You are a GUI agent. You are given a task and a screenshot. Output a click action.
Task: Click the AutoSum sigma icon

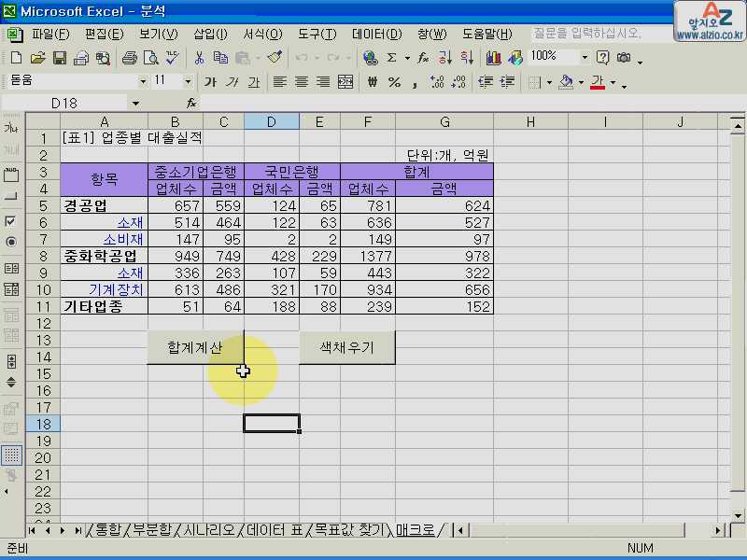(391, 58)
